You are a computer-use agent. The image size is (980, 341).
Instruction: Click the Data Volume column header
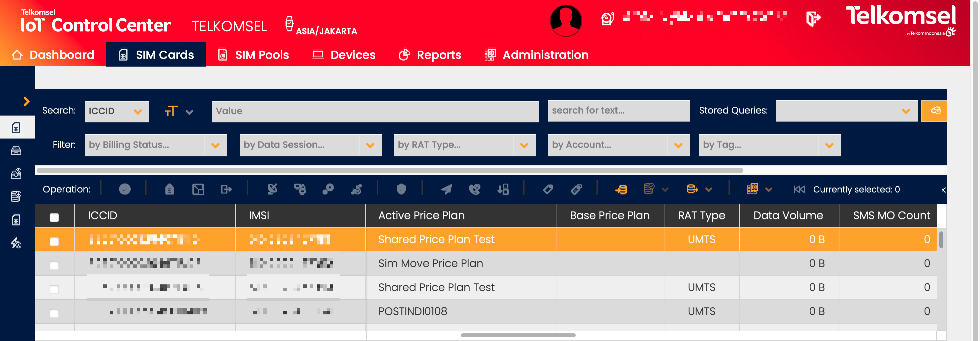[788, 215]
